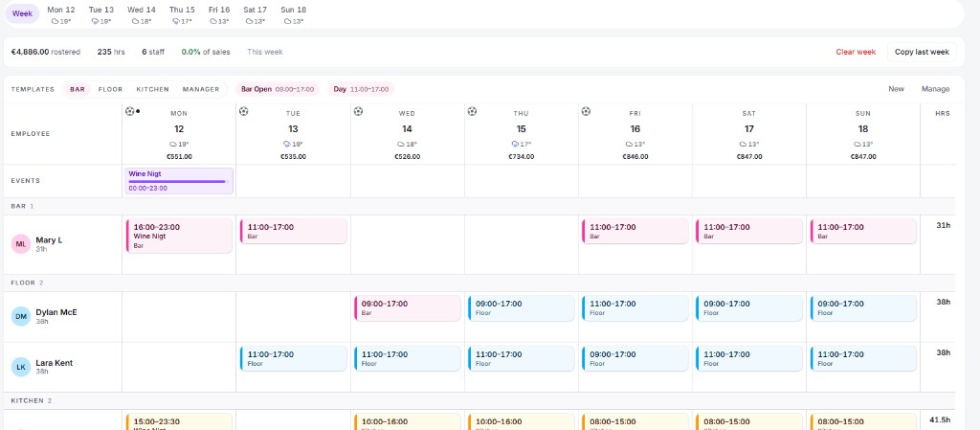Click the €4,886.00 rostered total
980x430 pixels.
point(46,52)
